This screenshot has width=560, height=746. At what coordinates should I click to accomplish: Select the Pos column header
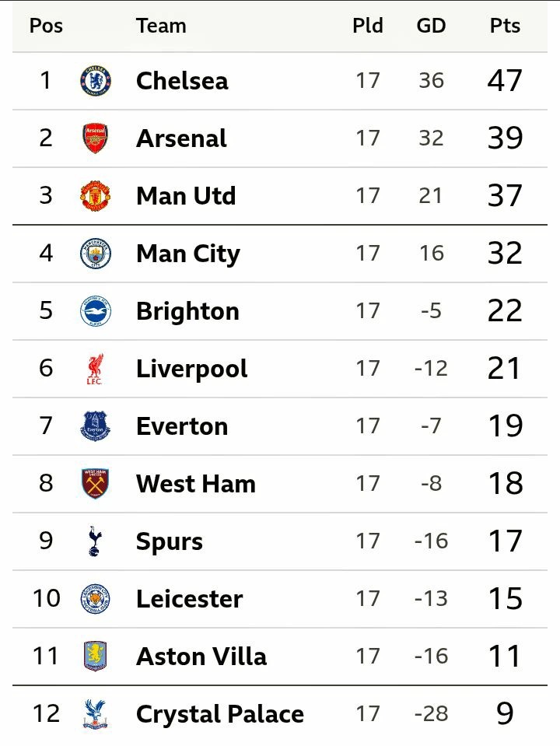coord(46,26)
